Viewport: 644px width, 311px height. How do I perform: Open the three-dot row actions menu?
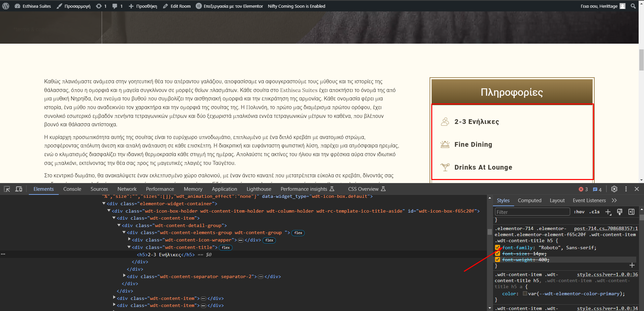pos(3,254)
